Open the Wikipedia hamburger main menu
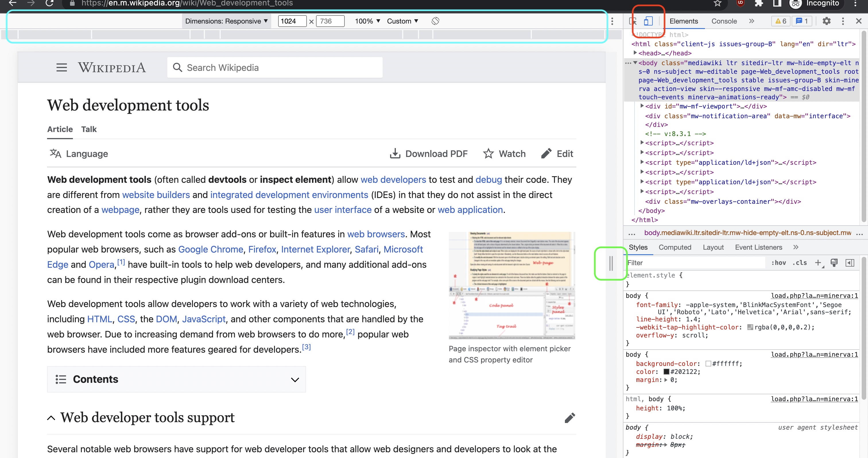Image resolution: width=868 pixels, height=458 pixels. click(62, 67)
